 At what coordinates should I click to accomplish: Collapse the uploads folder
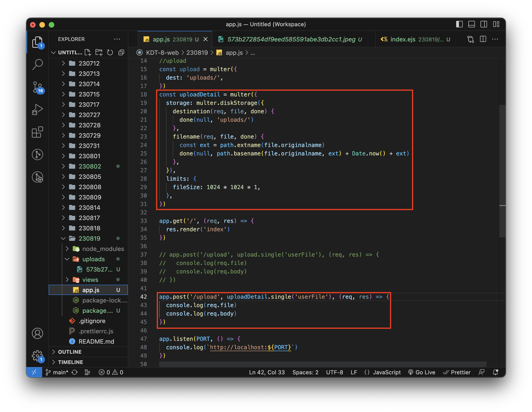88,259
